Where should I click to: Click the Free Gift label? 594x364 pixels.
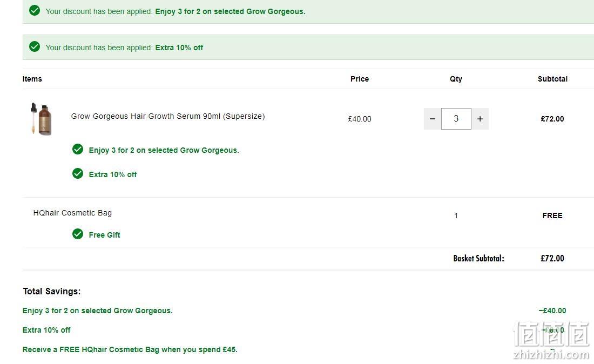pyautogui.click(x=105, y=235)
